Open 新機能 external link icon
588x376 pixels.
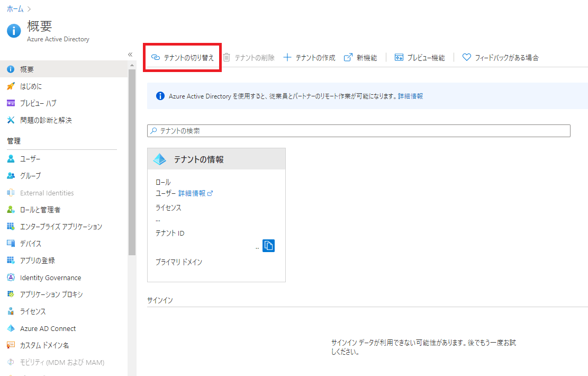point(348,57)
